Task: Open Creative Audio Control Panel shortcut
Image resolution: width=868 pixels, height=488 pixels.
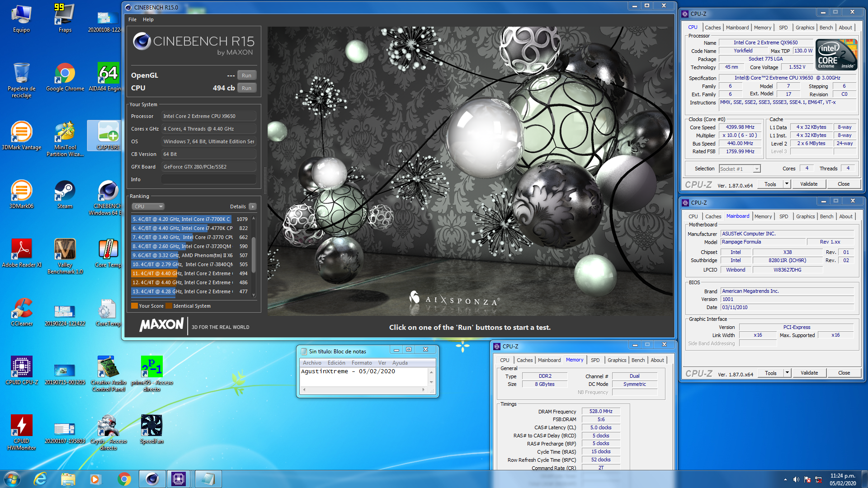Action: [x=108, y=374]
